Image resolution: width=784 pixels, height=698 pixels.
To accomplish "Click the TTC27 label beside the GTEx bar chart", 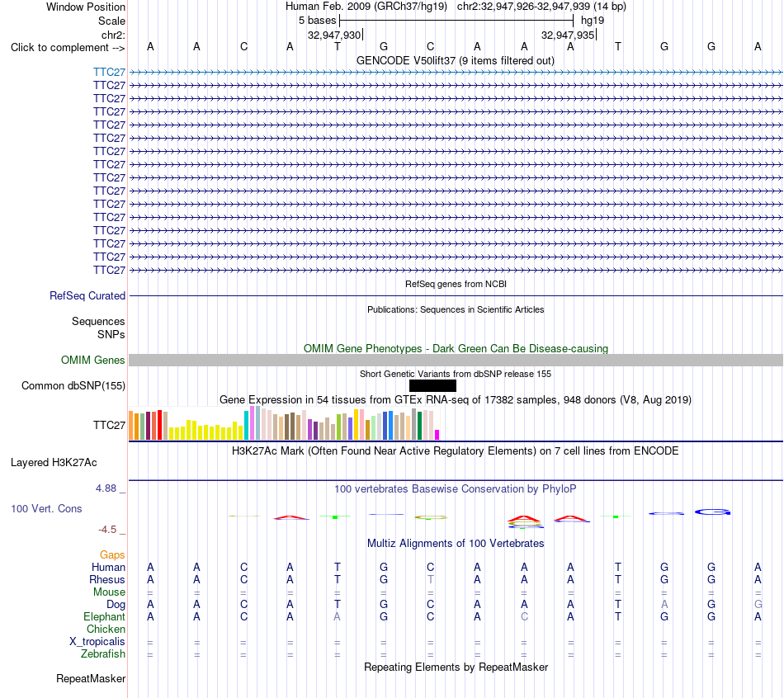I will [109, 425].
